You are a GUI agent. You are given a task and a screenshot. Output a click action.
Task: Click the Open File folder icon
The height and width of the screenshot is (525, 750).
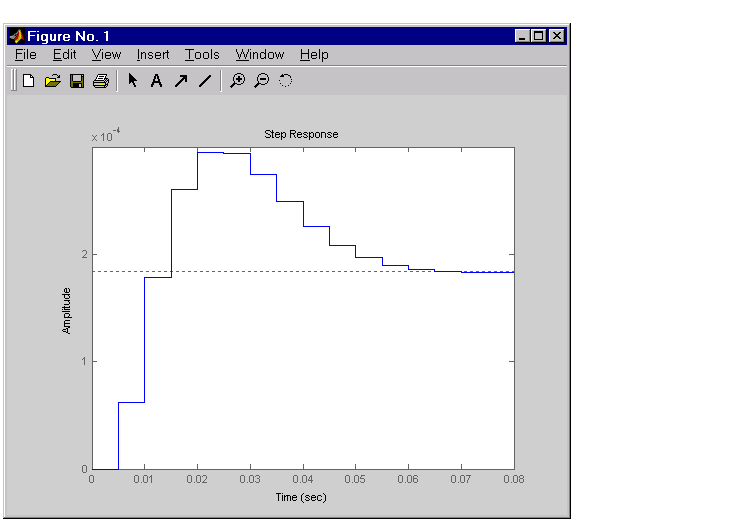tap(53, 80)
